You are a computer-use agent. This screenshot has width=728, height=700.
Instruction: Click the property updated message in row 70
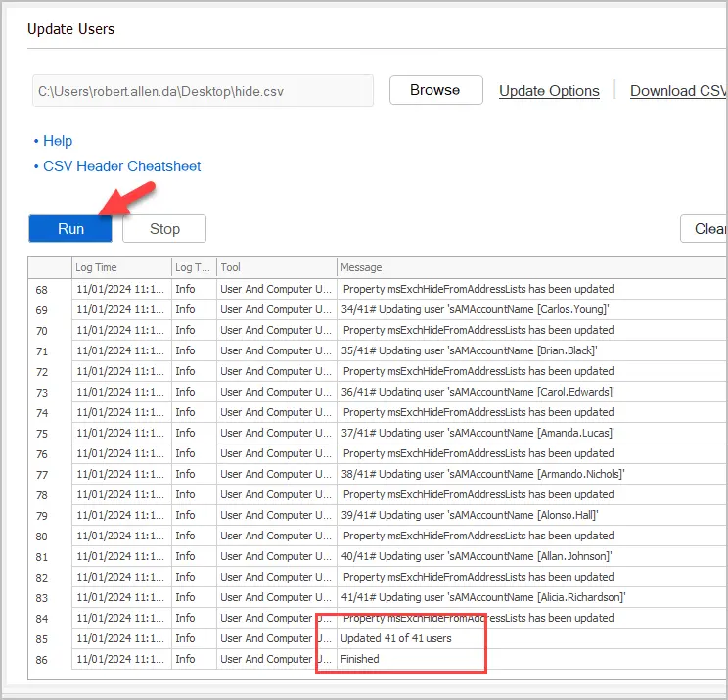[478, 330]
